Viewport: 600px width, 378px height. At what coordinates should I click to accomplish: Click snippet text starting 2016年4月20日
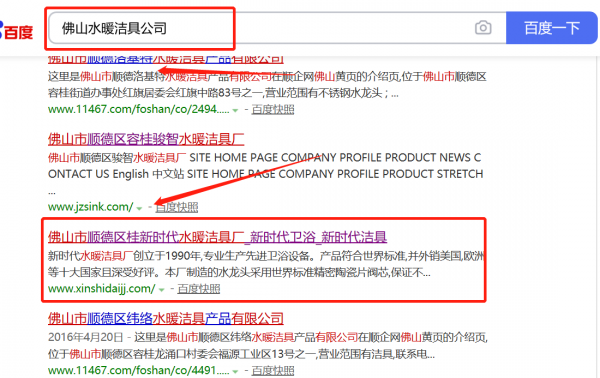click(267, 345)
